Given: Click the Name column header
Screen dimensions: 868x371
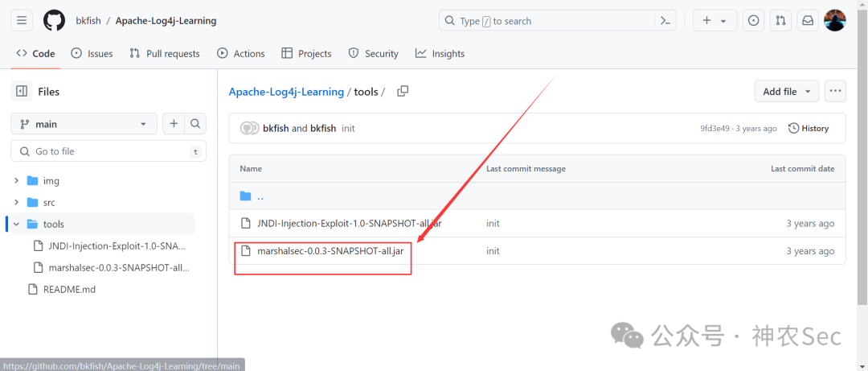Looking at the screenshot, I should 251,168.
